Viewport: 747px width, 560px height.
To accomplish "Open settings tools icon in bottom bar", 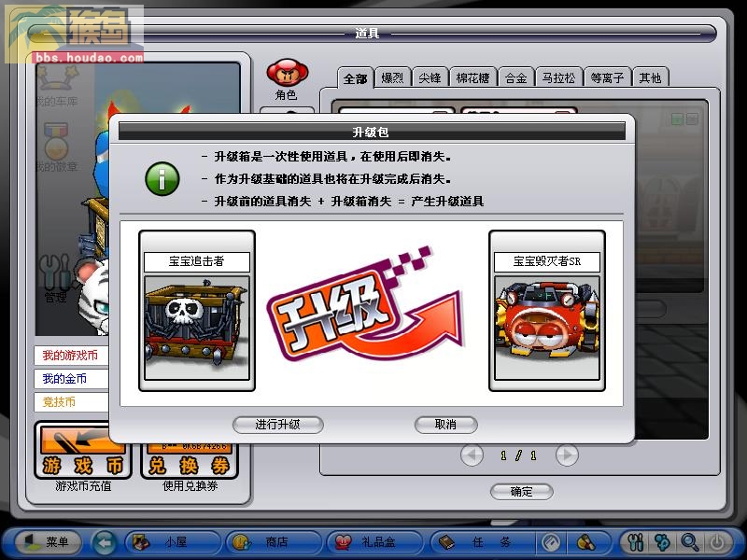I will click(636, 542).
